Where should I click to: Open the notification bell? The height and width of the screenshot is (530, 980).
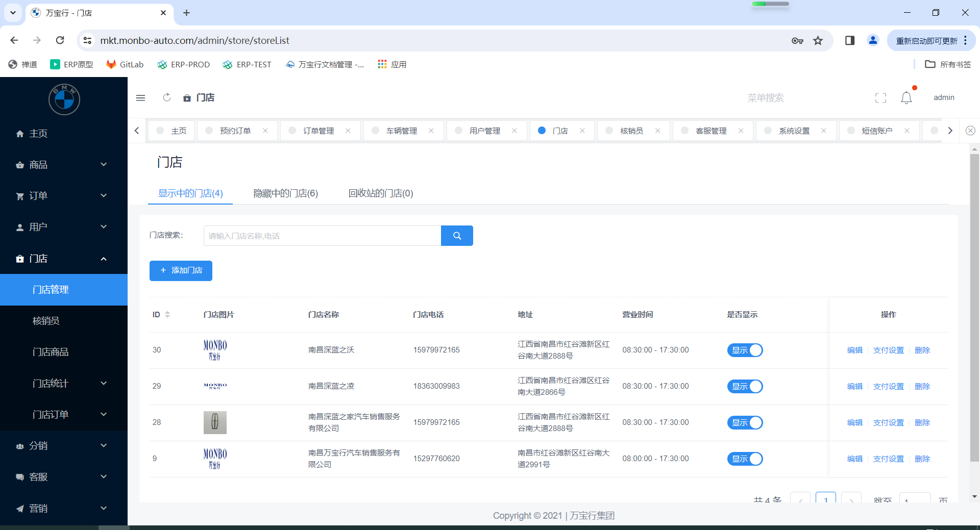coord(906,97)
